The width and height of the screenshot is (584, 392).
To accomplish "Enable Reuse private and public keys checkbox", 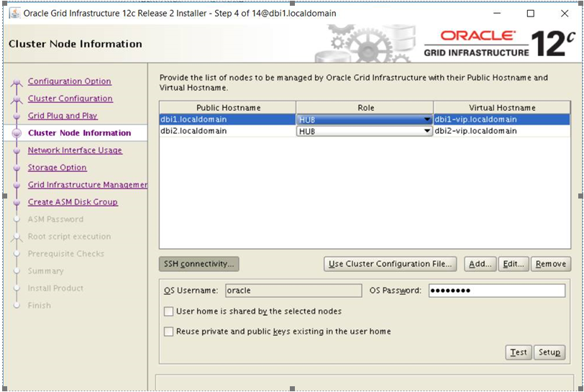I will pyautogui.click(x=169, y=332).
